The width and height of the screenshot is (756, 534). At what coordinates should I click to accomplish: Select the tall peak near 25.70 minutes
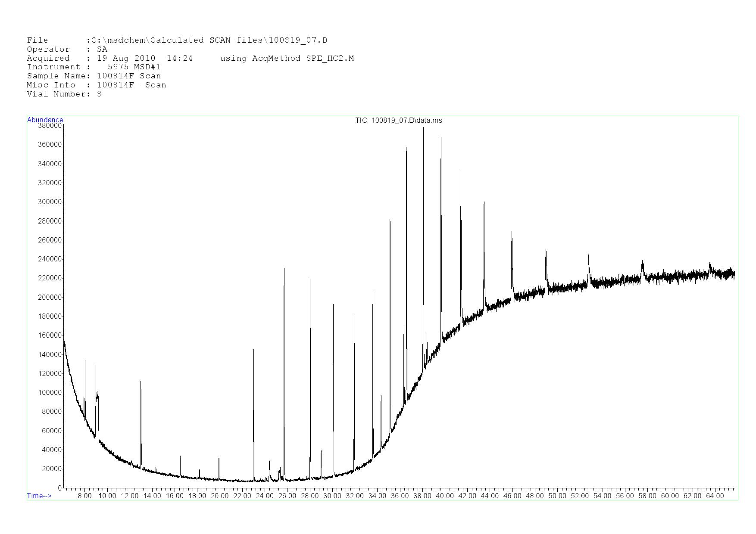(284, 269)
